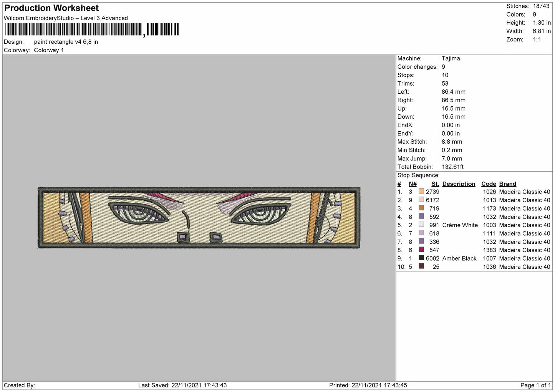Click the 'Amber Black' description
The width and height of the screenshot is (555, 392).
pos(459,258)
